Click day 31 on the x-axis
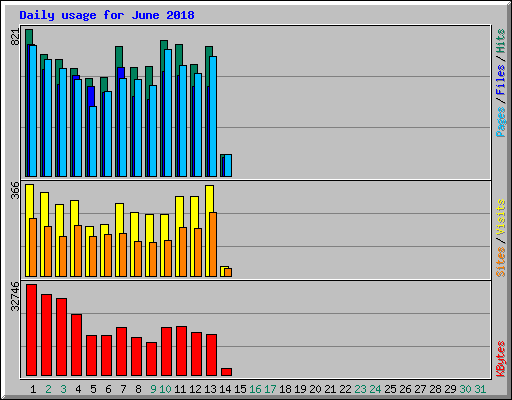The height and width of the screenshot is (400, 512). (480, 389)
